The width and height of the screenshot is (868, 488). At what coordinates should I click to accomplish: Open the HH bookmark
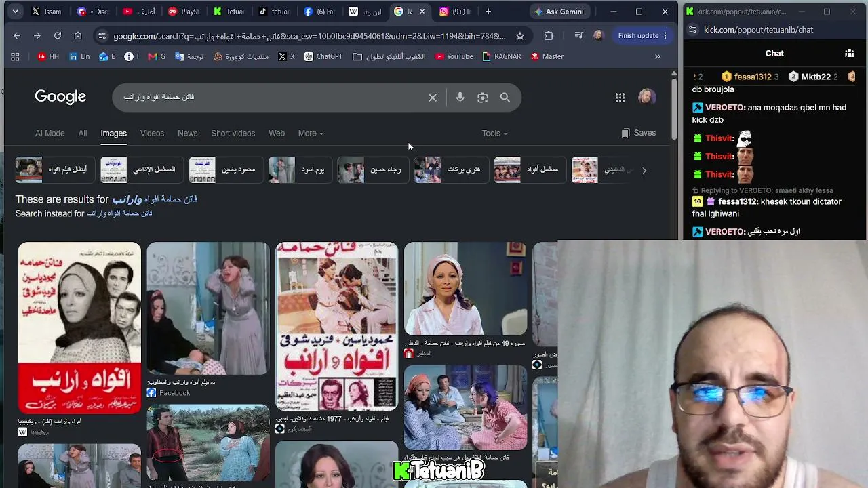[x=48, y=56]
